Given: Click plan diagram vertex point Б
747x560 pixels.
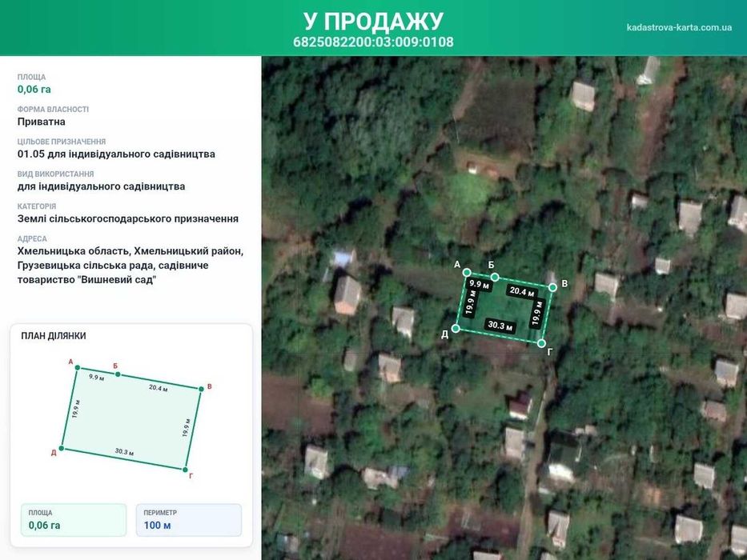Looking at the screenshot, I should click(x=118, y=374).
